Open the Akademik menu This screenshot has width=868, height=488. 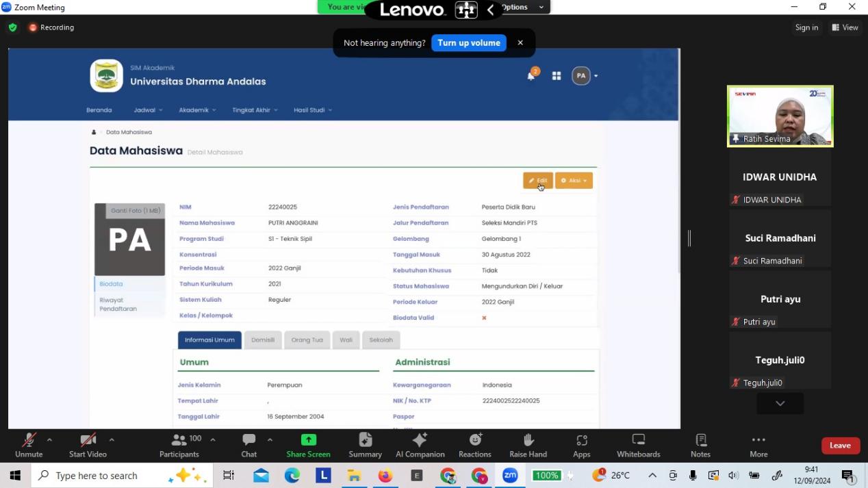pos(197,110)
